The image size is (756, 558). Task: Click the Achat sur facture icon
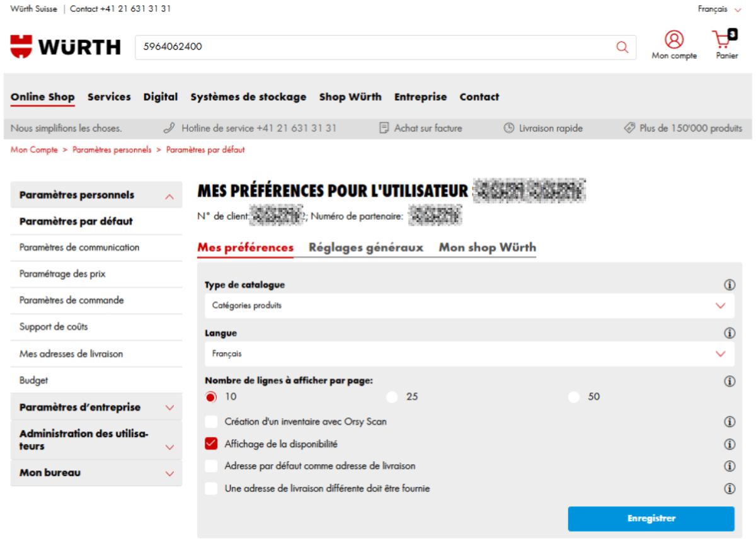click(x=384, y=128)
